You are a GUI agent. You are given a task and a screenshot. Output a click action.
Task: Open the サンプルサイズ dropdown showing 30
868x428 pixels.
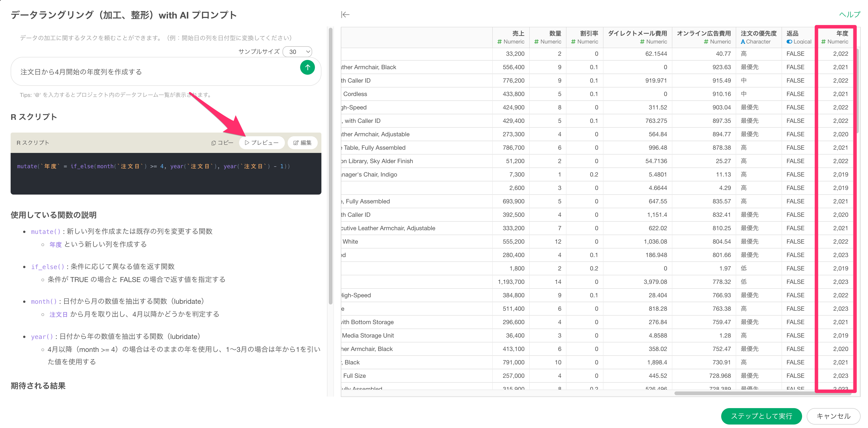298,52
